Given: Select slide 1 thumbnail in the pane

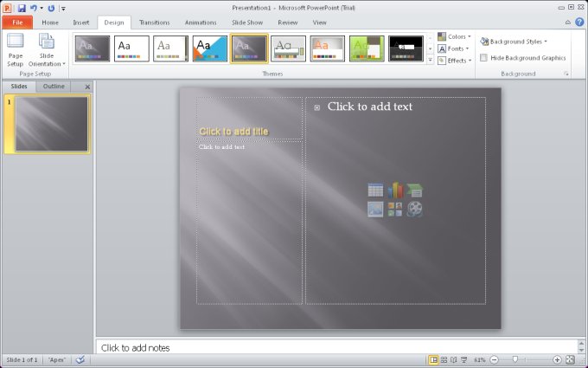Looking at the screenshot, I should (51, 124).
